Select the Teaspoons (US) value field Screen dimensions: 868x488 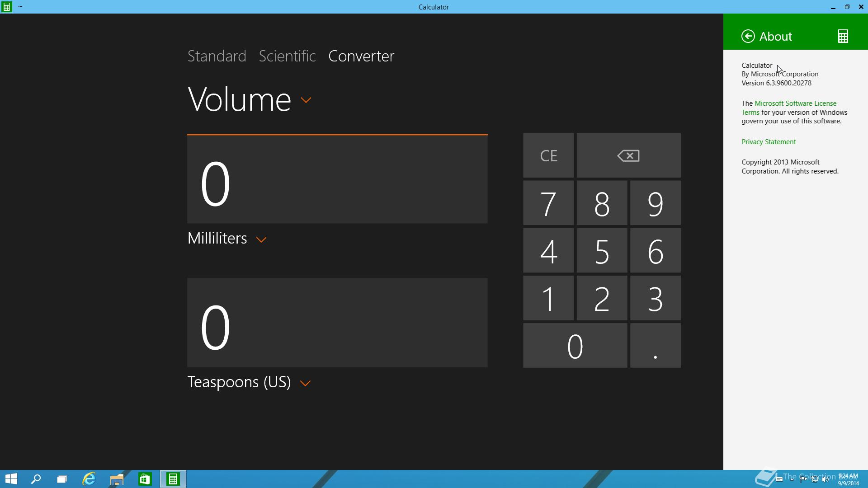(337, 323)
